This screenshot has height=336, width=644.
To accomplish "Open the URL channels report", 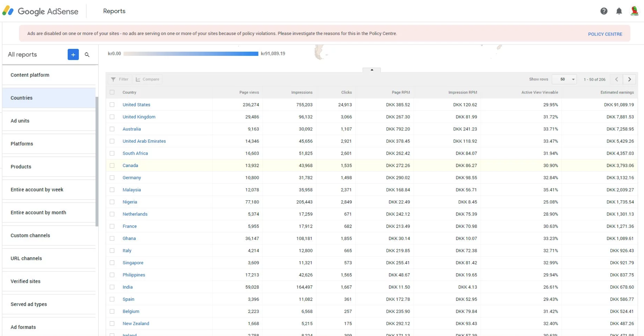I will click(x=49, y=258).
